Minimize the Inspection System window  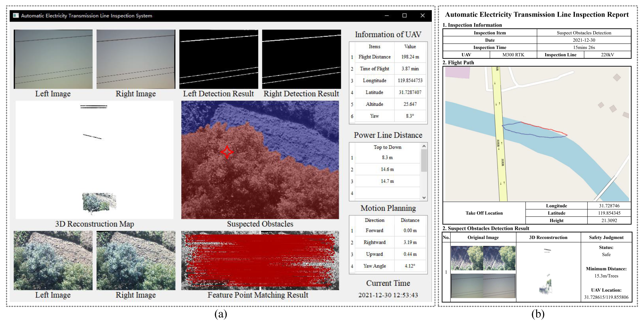click(x=386, y=16)
